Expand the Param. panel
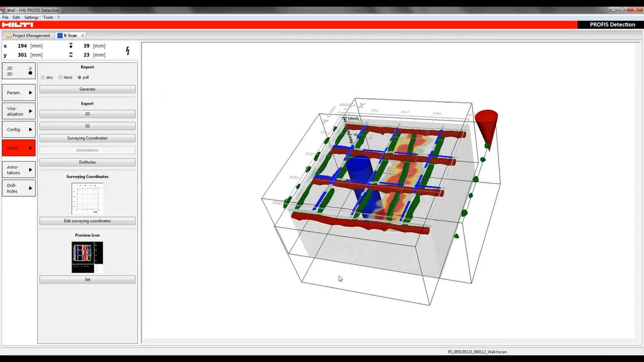The width and height of the screenshot is (644, 362). (x=19, y=93)
